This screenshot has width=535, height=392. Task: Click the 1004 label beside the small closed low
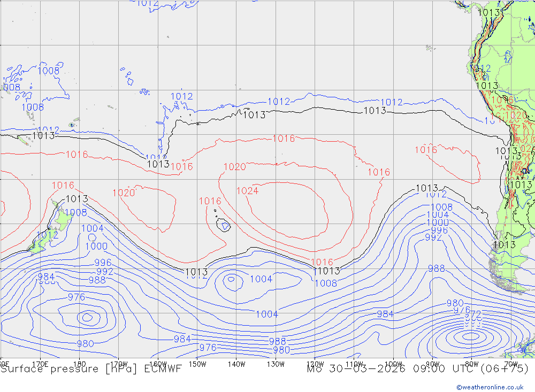click(261, 279)
